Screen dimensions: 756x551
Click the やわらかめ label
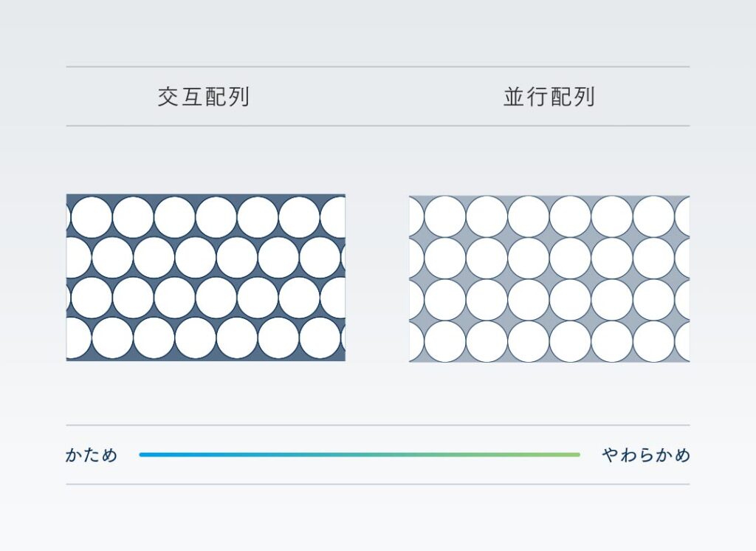(646, 454)
